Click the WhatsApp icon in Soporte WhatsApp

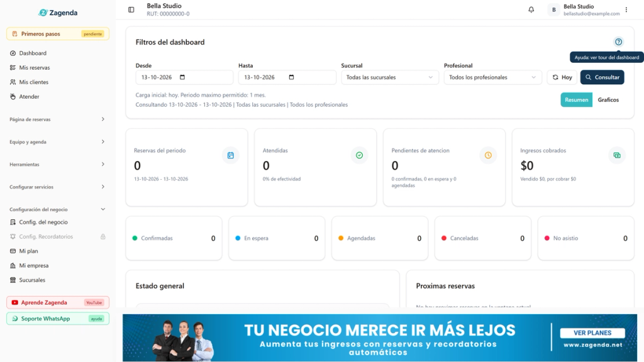pos(15,319)
